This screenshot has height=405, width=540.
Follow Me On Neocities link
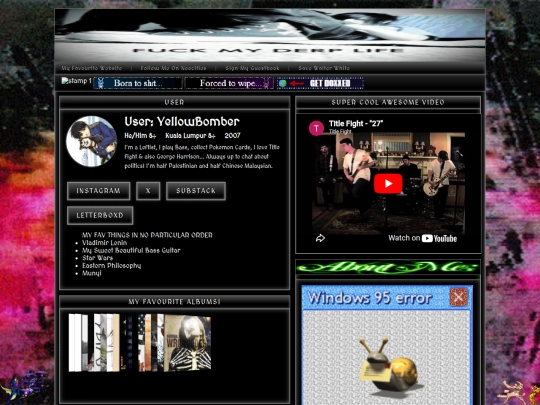(173, 68)
